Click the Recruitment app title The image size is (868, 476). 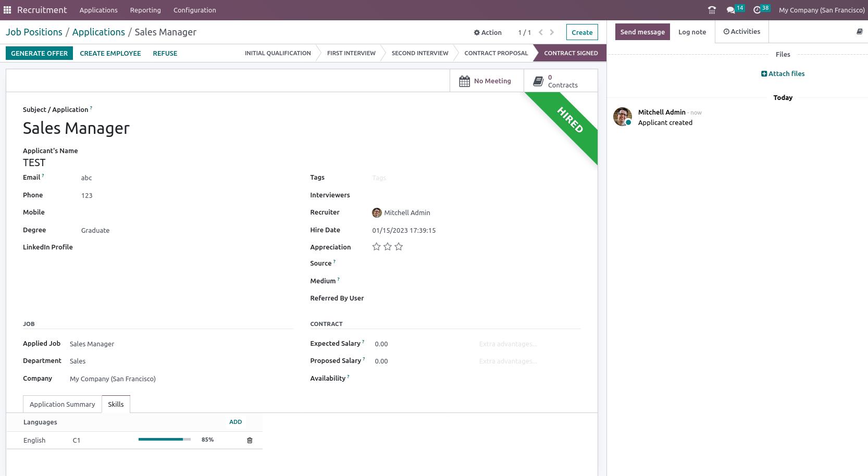coord(42,10)
